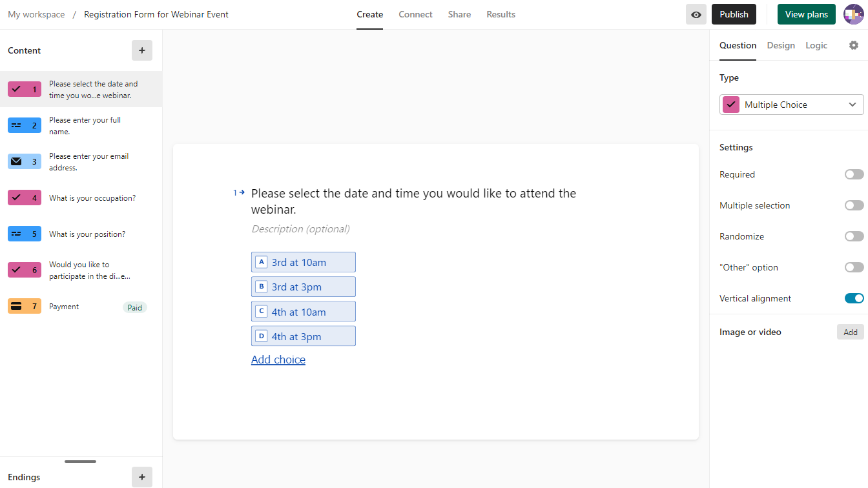This screenshot has width=868, height=488.
Task: Toggle the Randomize switch
Action: [x=854, y=236]
